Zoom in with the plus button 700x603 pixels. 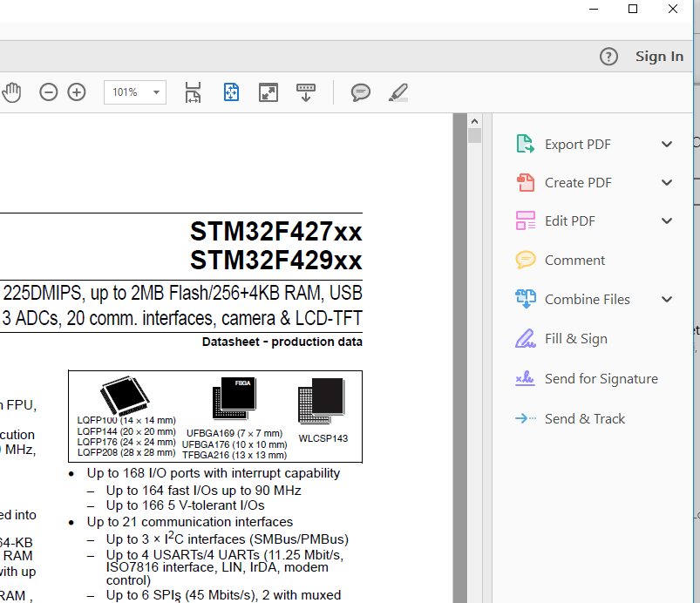coord(77,92)
